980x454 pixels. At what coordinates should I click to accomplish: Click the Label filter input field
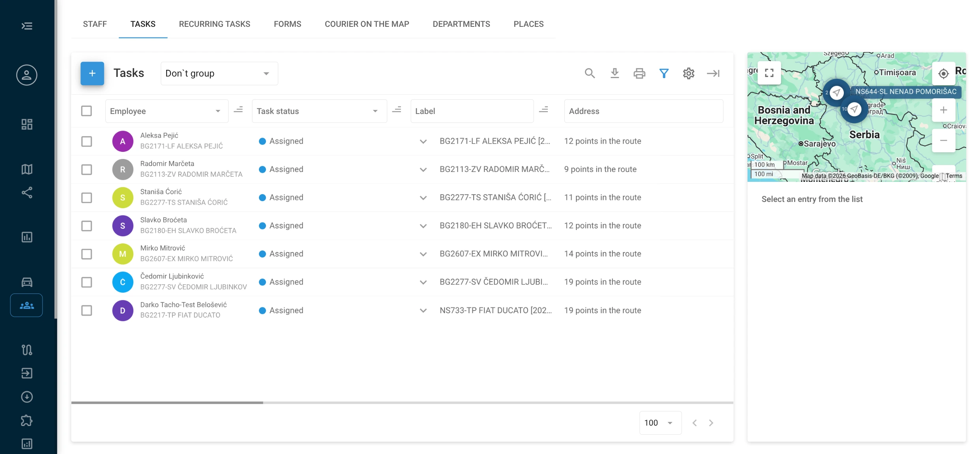click(x=472, y=111)
